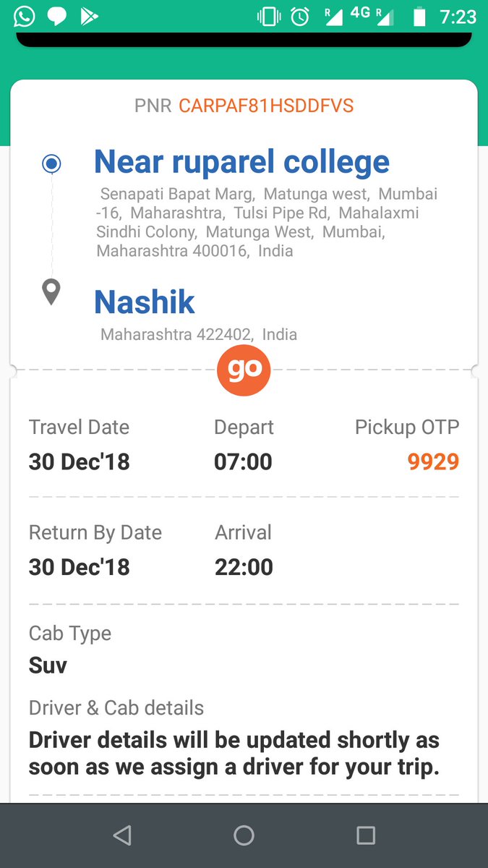Select the Nashik destination heading

145,301
